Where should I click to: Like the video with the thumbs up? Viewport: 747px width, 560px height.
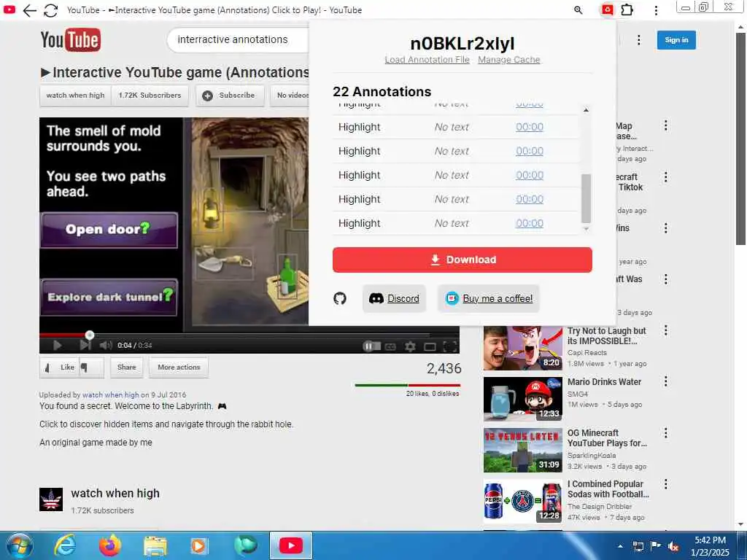(48, 367)
